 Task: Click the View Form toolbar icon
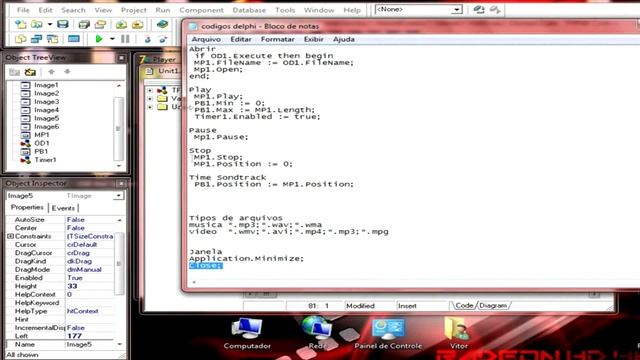click(37, 39)
